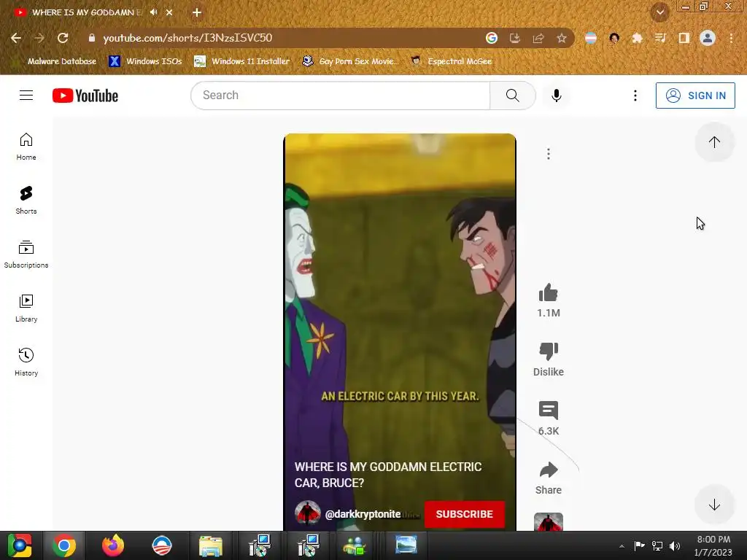Open Malware Database bookmark

(62, 61)
